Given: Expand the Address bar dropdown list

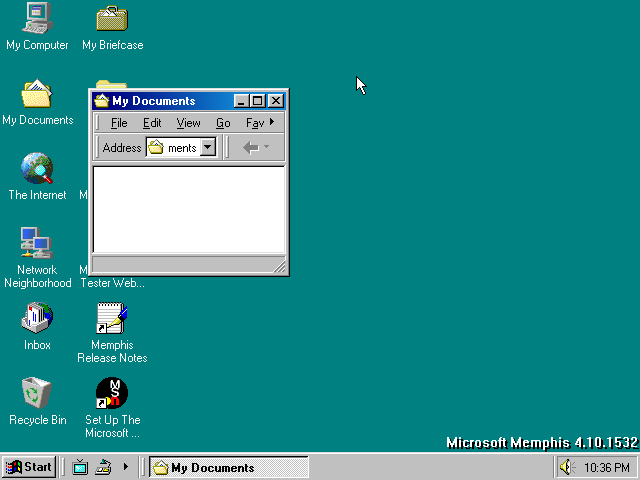Looking at the screenshot, I should pos(208,147).
